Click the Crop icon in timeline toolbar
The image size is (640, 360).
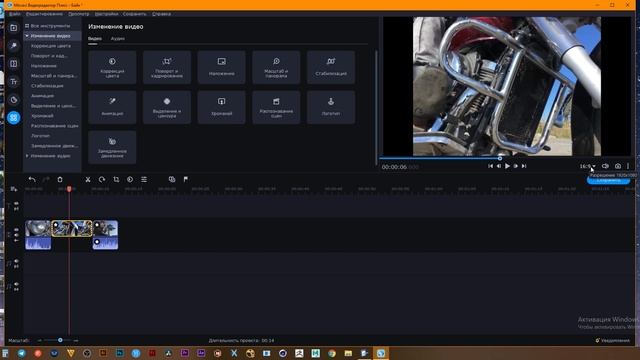tap(116, 180)
